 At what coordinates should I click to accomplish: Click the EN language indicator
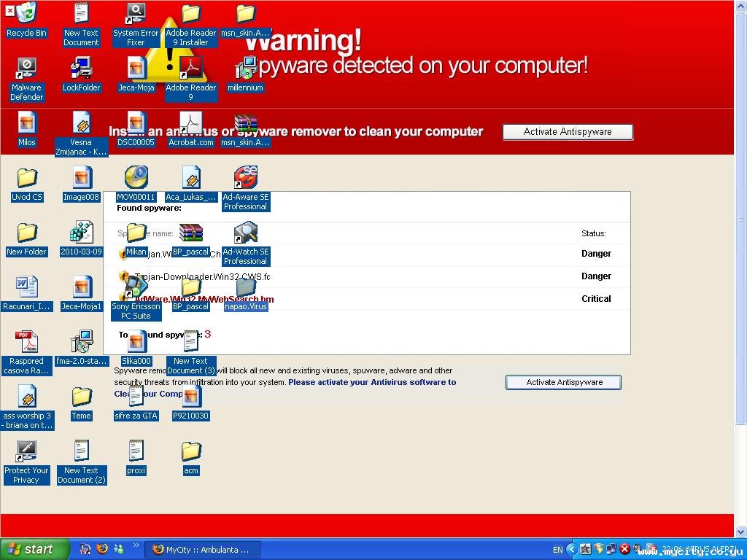(558, 550)
